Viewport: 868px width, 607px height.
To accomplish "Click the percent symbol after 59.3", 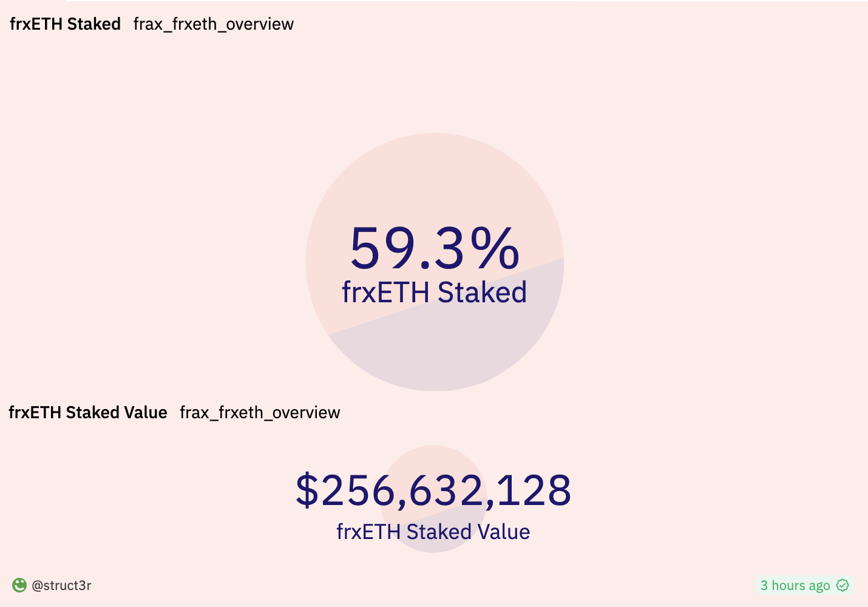I will (x=495, y=248).
